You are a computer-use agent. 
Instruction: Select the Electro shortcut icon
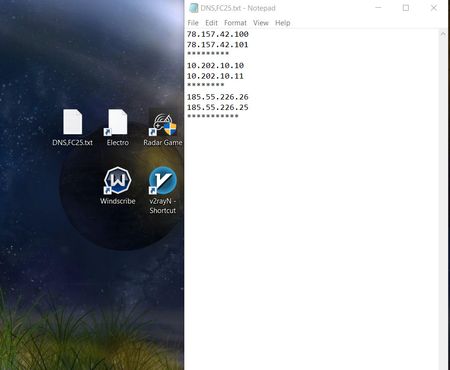point(118,127)
